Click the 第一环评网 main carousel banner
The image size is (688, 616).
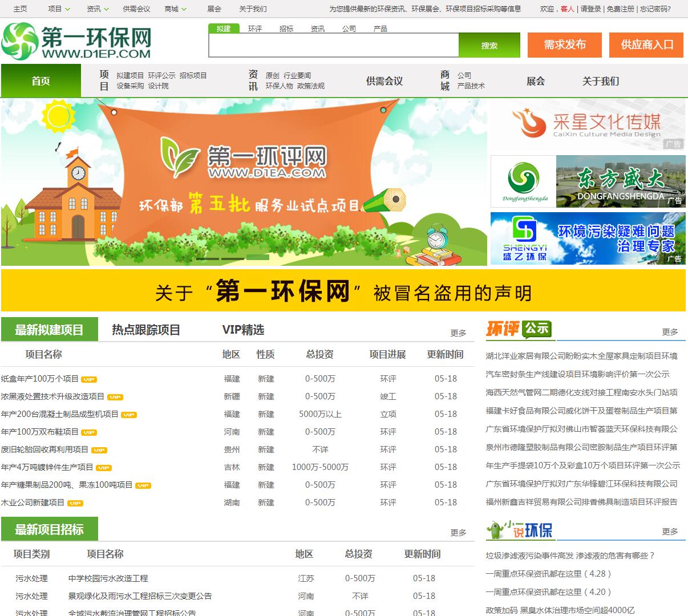[244, 182]
